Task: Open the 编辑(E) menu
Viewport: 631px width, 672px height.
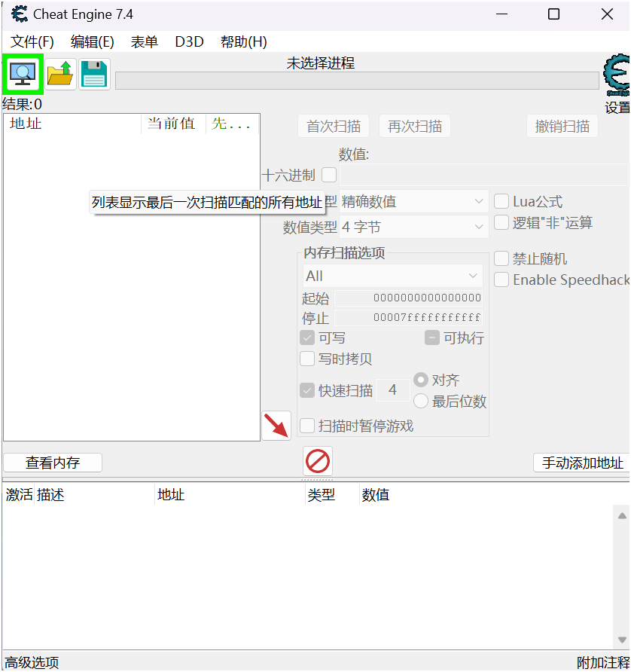Action: point(93,42)
